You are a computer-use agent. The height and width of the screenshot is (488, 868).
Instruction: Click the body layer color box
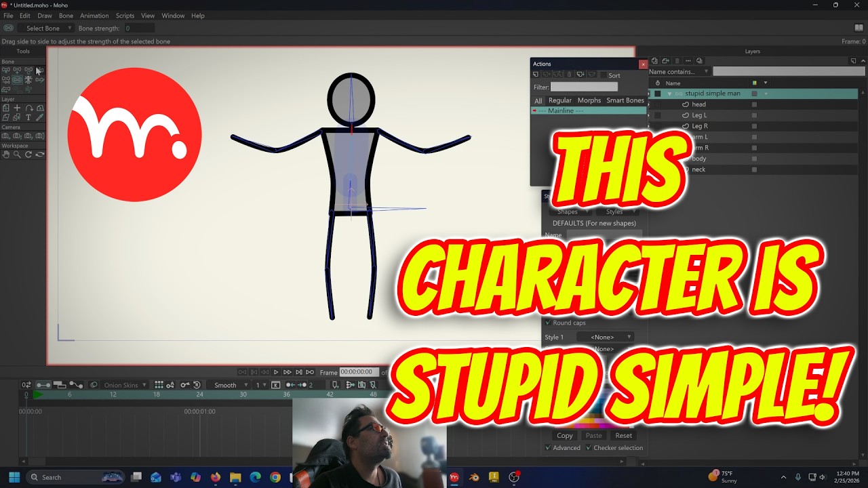tap(754, 159)
